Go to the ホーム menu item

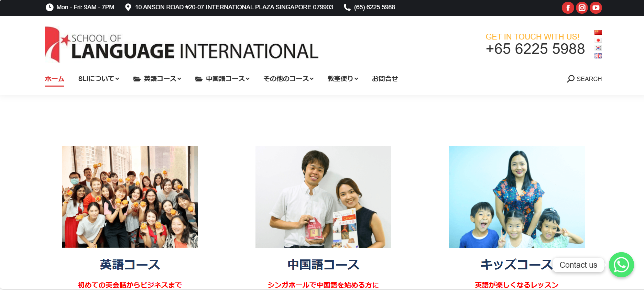tap(54, 79)
